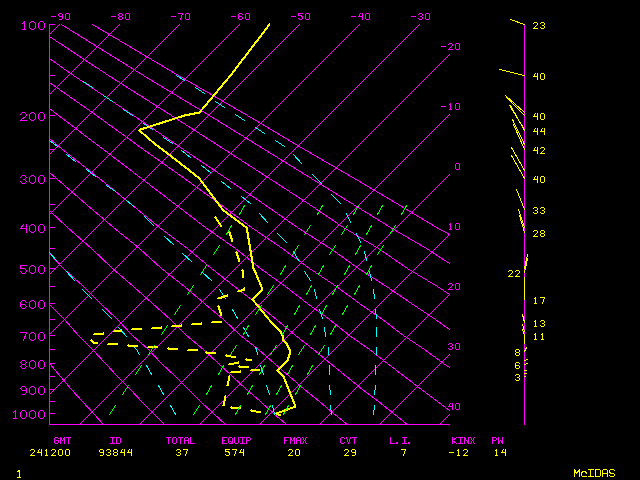This screenshot has width=640, height=480.
Task: Select the -90 temperature label at top
Action: coord(60,16)
